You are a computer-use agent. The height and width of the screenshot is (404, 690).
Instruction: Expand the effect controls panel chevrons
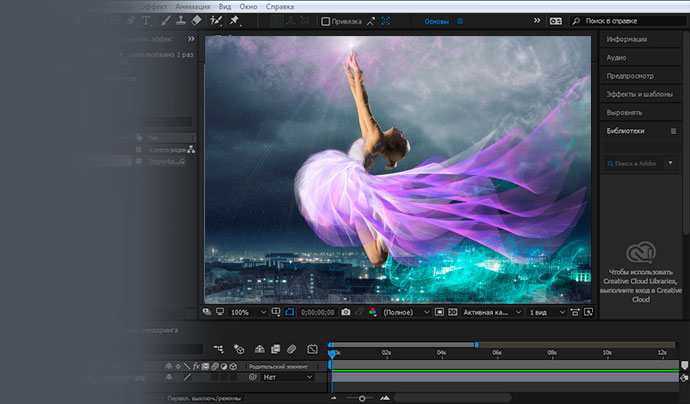191,39
